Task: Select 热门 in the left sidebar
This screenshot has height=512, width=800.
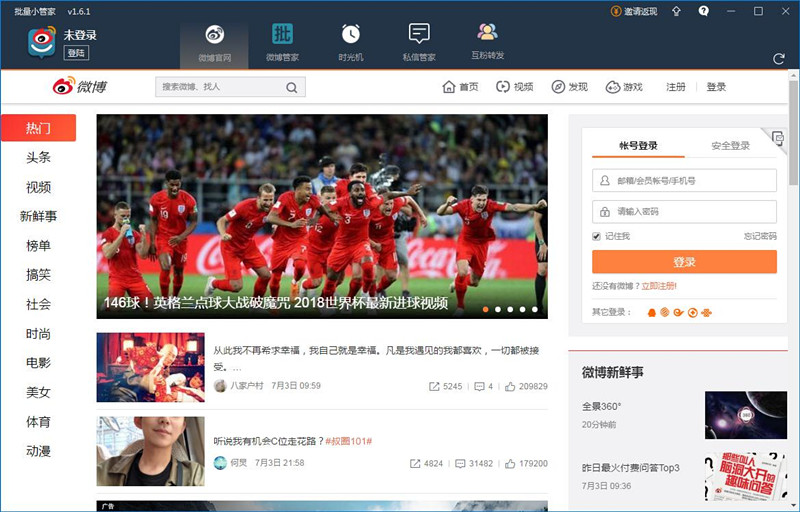Action: coord(38,127)
